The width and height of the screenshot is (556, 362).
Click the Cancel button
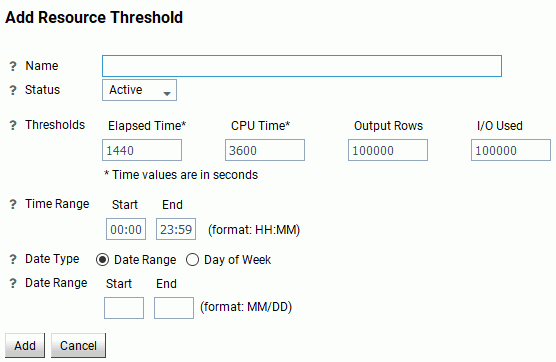(78, 345)
